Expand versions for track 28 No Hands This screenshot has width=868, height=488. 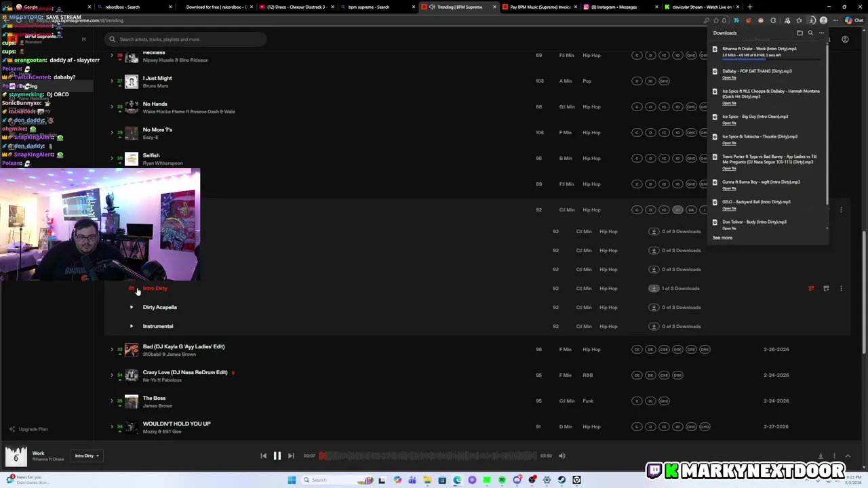pyautogui.click(x=112, y=107)
